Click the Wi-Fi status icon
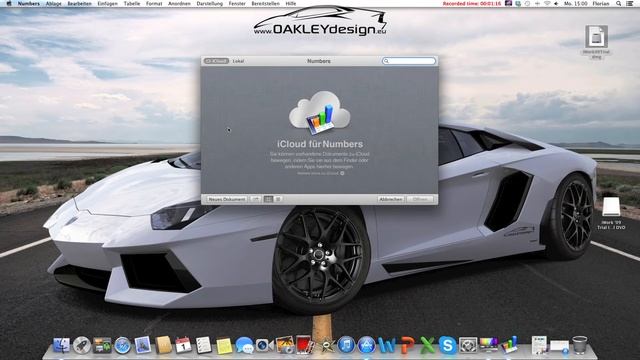Image resolution: width=640 pixels, height=360 pixels. [547, 3]
